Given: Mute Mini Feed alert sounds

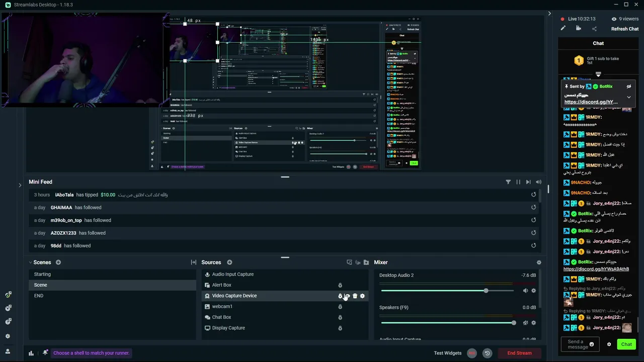Looking at the screenshot, I should click(539, 182).
